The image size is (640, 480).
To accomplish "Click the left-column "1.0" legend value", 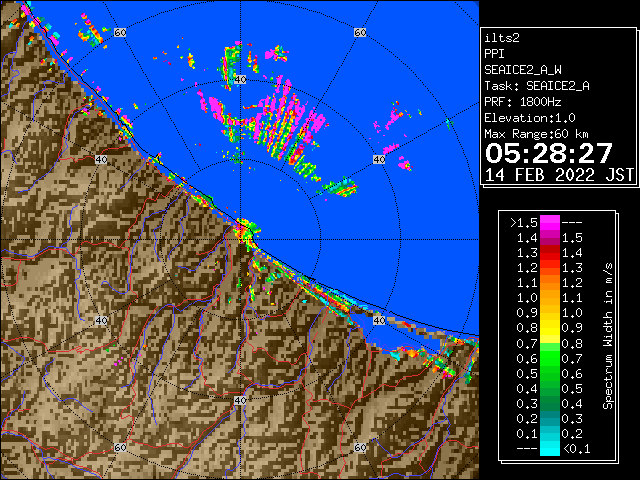I will 527,298.
